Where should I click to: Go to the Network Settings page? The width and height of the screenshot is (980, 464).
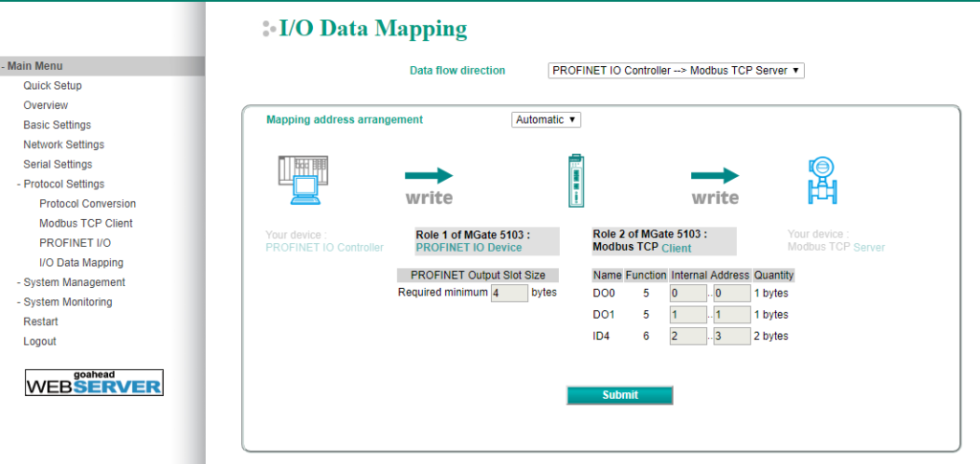pos(63,144)
